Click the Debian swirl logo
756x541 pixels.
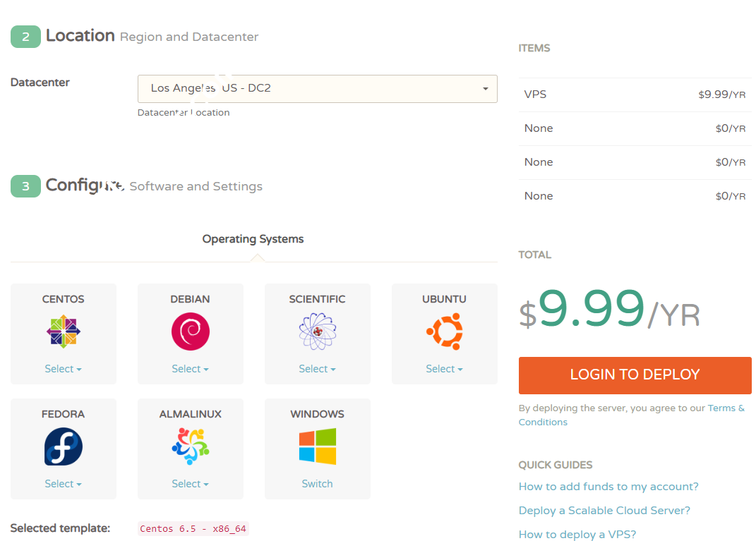(x=191, y=332)
